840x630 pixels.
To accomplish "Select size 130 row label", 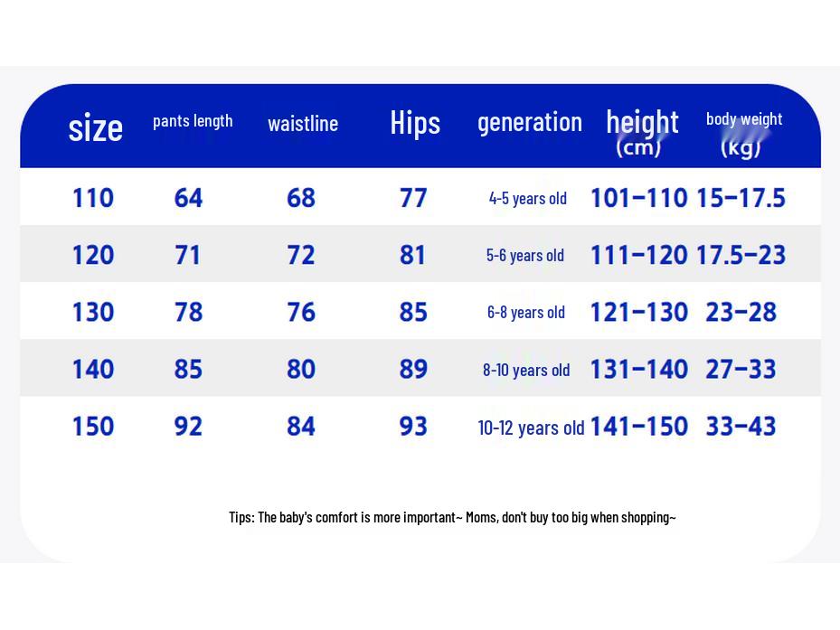I will [x=93, y=312].
